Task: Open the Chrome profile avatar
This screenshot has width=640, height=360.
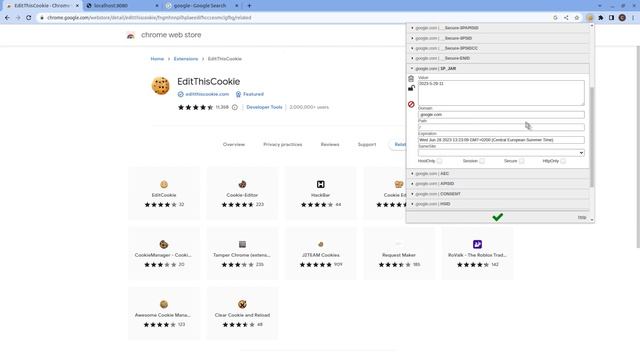Action: click(622, 18)
